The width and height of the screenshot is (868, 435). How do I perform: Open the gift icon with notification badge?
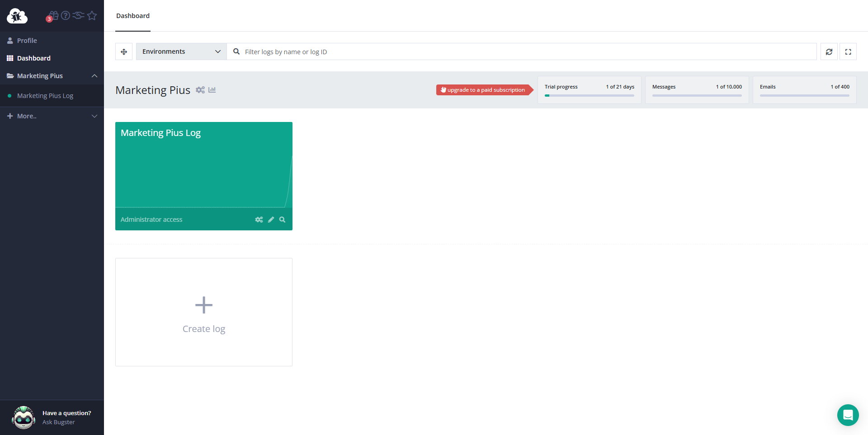(53, 16)
